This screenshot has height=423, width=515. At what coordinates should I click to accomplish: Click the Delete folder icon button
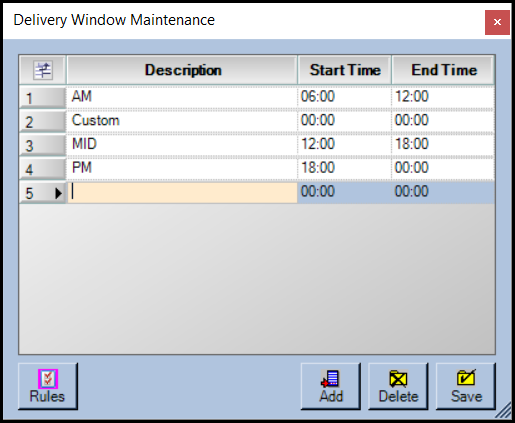(x=398, y=386)
